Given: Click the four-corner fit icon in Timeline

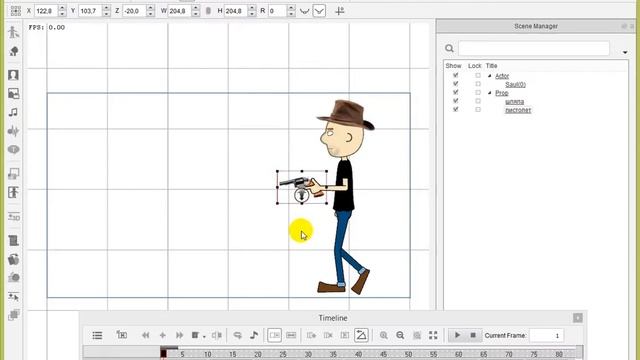Looking at the screenshot, I should [x=433, y=336].
